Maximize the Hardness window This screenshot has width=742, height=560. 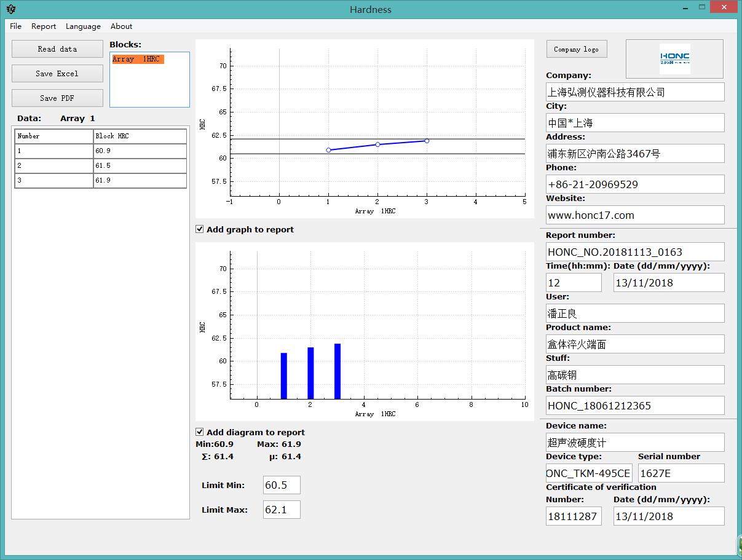click(x=702, y=8)
